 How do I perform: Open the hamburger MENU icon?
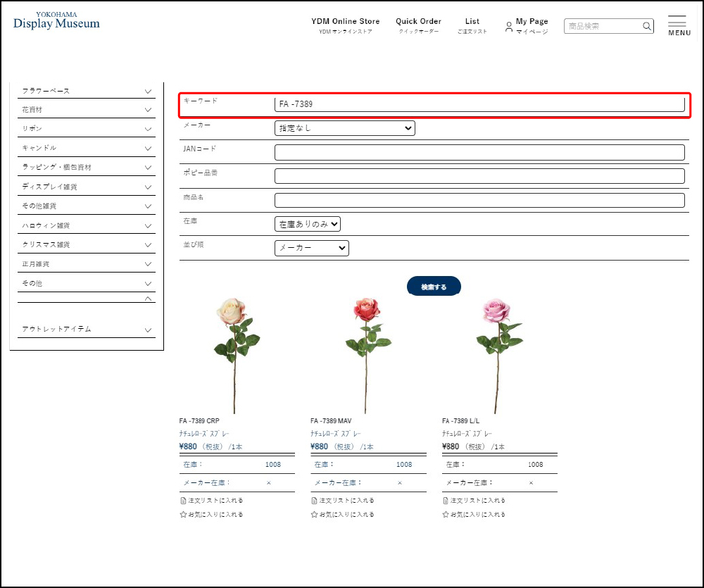[x=677, y=22]
